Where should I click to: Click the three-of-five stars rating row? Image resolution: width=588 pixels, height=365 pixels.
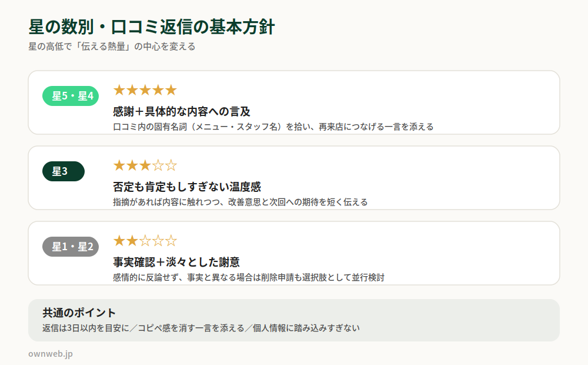(x=145, y=165)
